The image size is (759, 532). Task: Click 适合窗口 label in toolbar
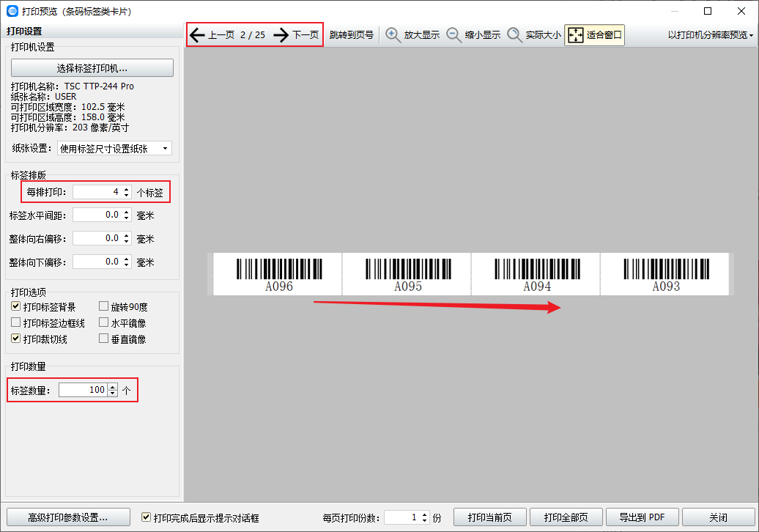pos(604,35)
